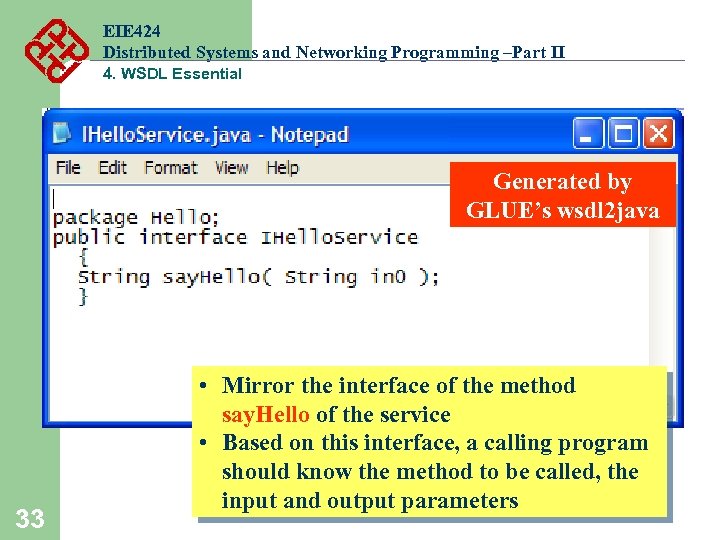Click the slide number 33
Screen dimensions: 720x540
click(30, 519)
